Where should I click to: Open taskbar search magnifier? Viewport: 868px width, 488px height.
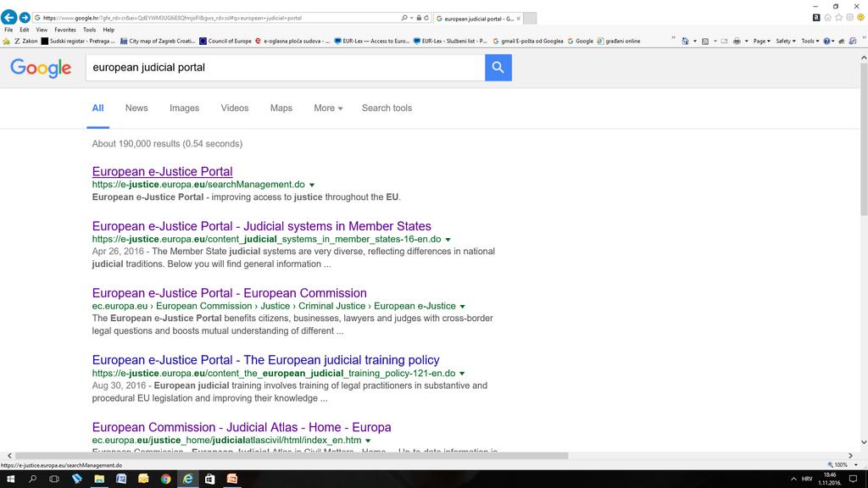32,480
